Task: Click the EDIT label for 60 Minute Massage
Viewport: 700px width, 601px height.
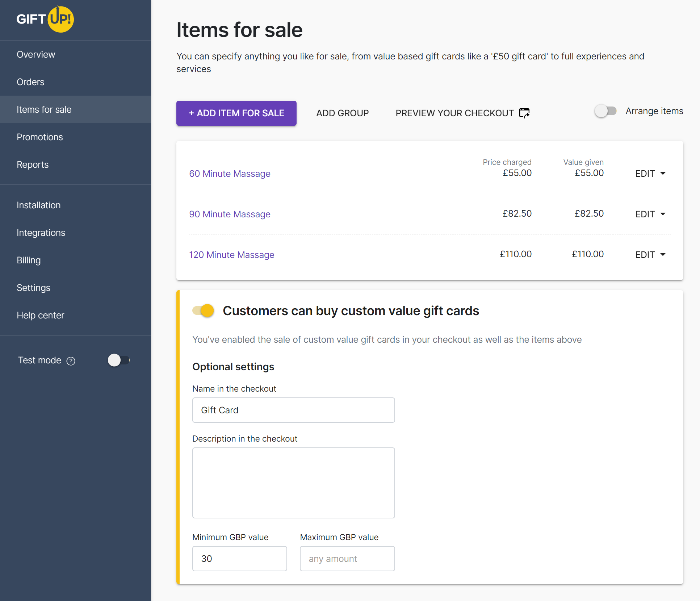Action: 645,174
